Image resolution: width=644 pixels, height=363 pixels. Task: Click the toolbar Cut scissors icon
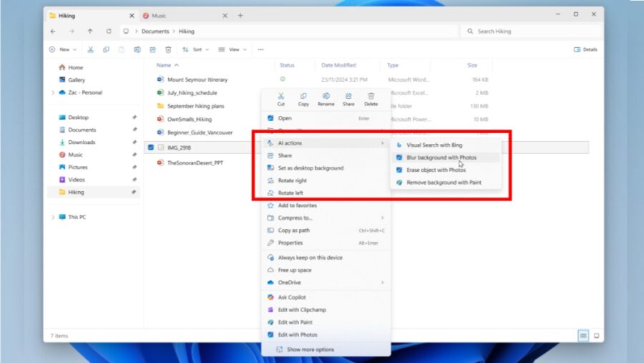point(90,49)
